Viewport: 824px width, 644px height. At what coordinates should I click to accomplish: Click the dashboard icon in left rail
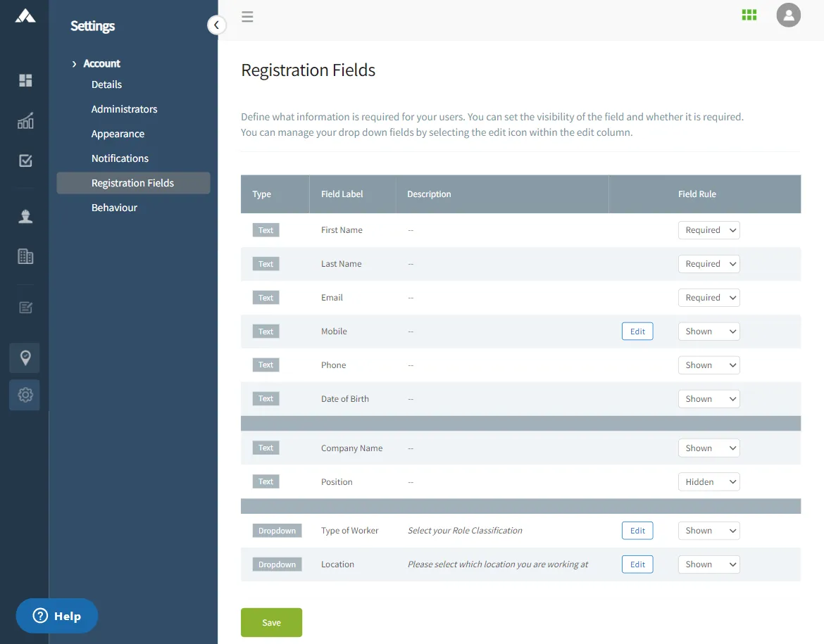(25, 80)
